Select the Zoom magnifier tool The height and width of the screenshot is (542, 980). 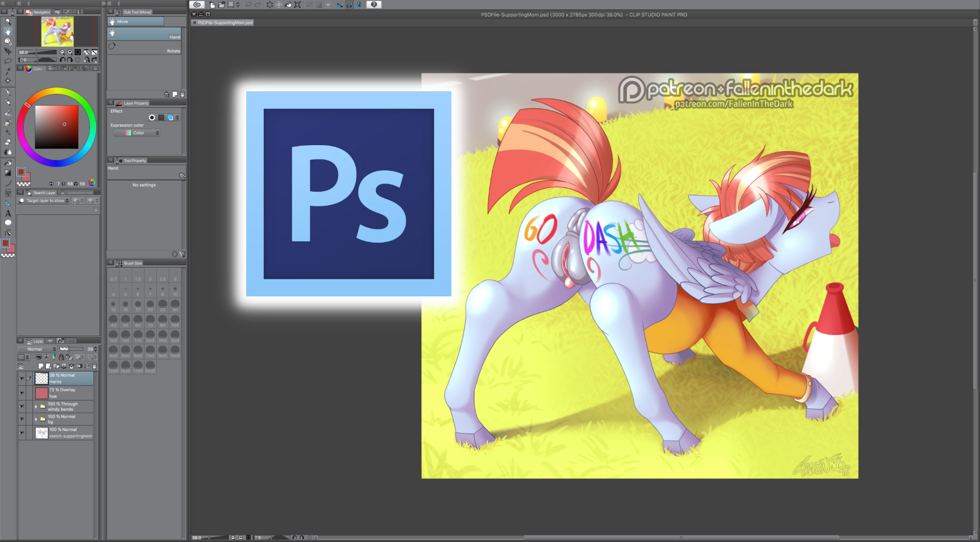coord(8,21)
